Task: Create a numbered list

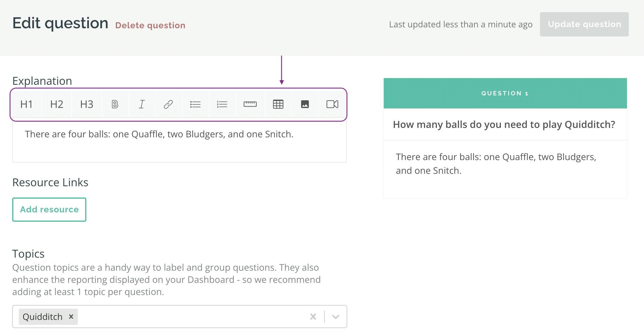Action: pos(222,105)
